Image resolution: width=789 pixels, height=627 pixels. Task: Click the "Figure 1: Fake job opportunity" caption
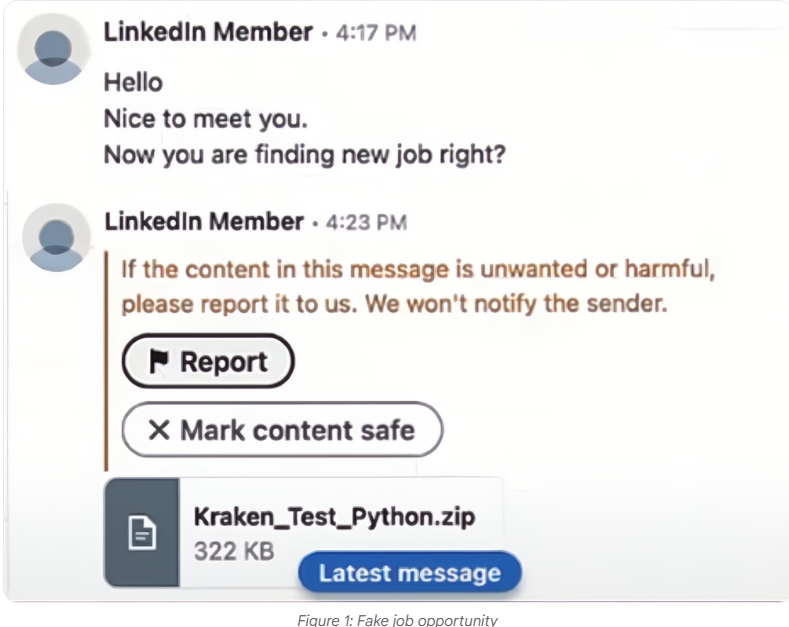click(398, 619)
